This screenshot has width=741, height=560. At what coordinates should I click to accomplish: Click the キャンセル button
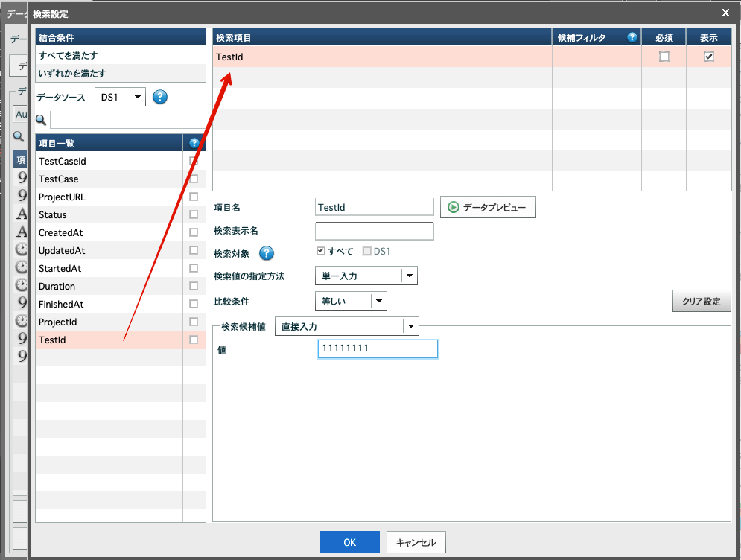click(416, 542)
